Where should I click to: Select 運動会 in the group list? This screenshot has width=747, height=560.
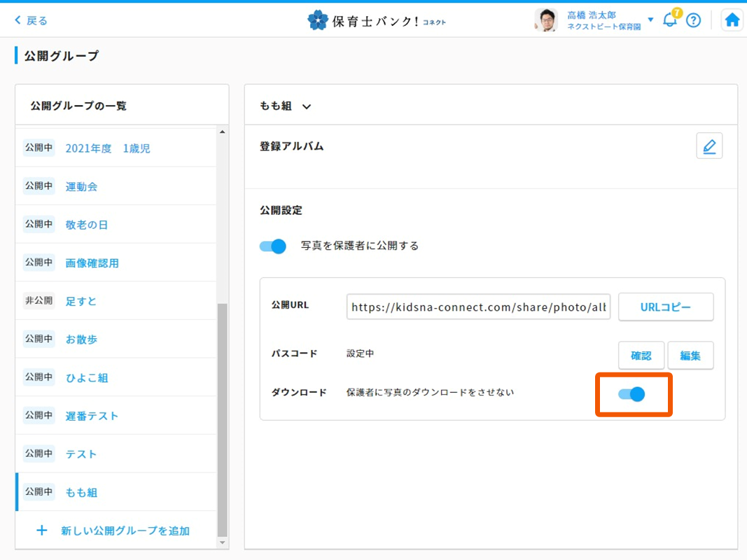tap(81, 187)
